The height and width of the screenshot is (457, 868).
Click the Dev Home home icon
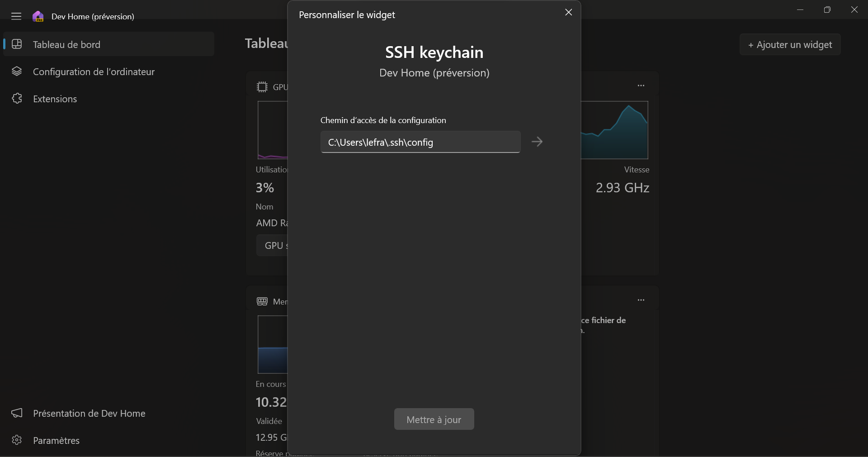(x=38, y=16)
